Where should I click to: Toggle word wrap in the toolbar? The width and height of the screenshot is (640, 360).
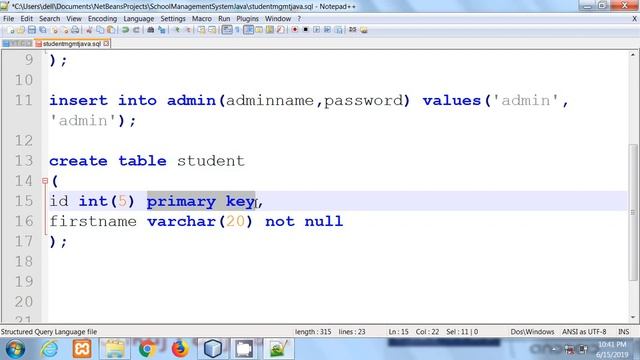tap(227, 30)
